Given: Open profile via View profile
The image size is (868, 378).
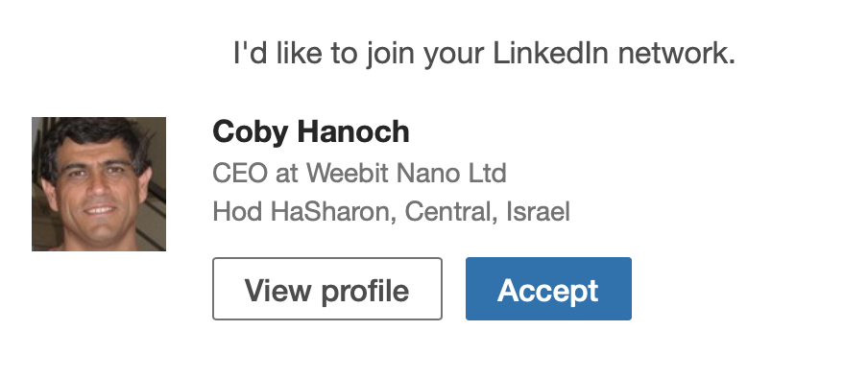Looking at the screenshot, I should point(327,289).
